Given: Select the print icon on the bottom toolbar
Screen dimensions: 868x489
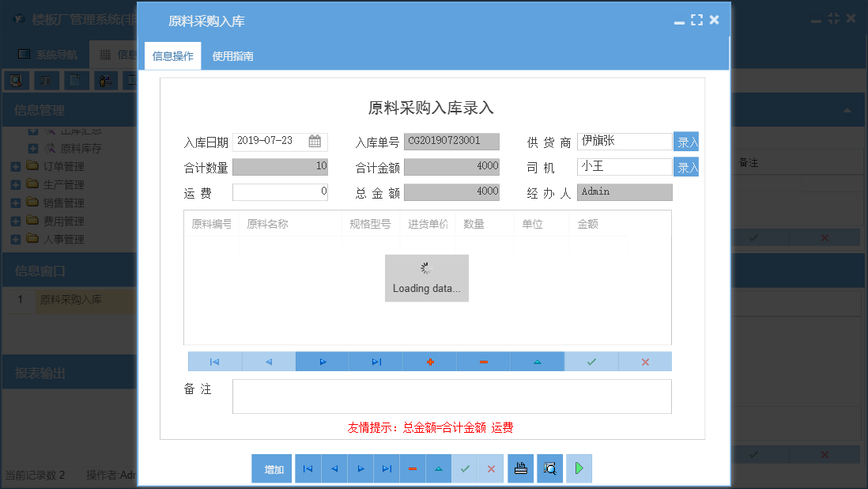Looking at the screenshot, I should click(x=520, y=468).
